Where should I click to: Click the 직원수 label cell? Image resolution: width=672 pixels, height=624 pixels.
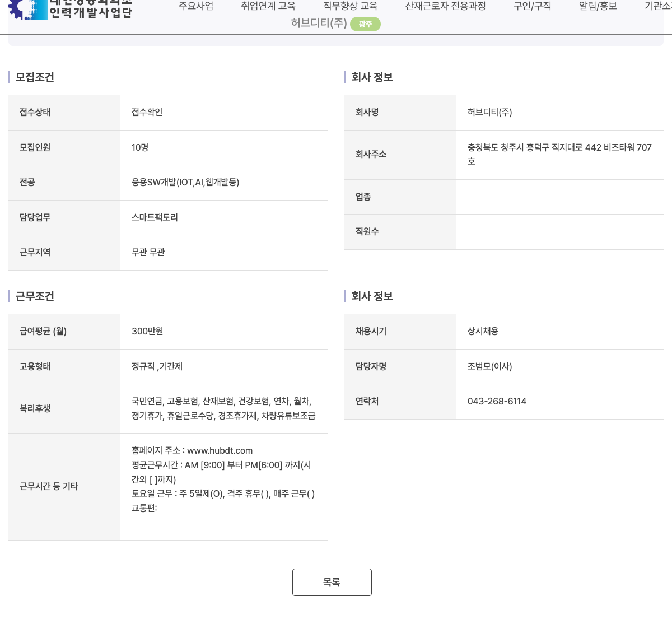tap(400, 232)
